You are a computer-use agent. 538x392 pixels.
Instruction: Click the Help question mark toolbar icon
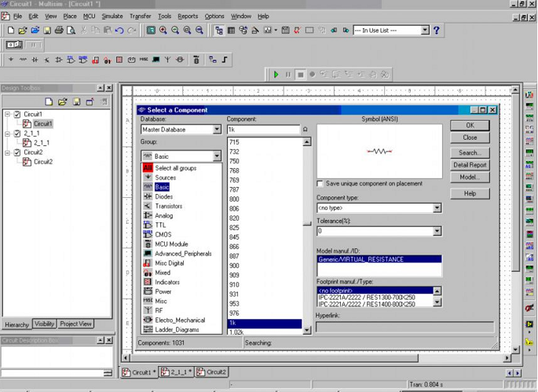click(437, 31)
